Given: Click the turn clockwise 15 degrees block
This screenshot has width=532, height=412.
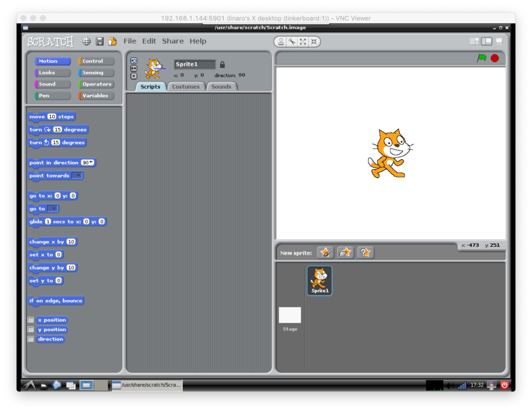Looking at the screenshot, I should 58,129.
